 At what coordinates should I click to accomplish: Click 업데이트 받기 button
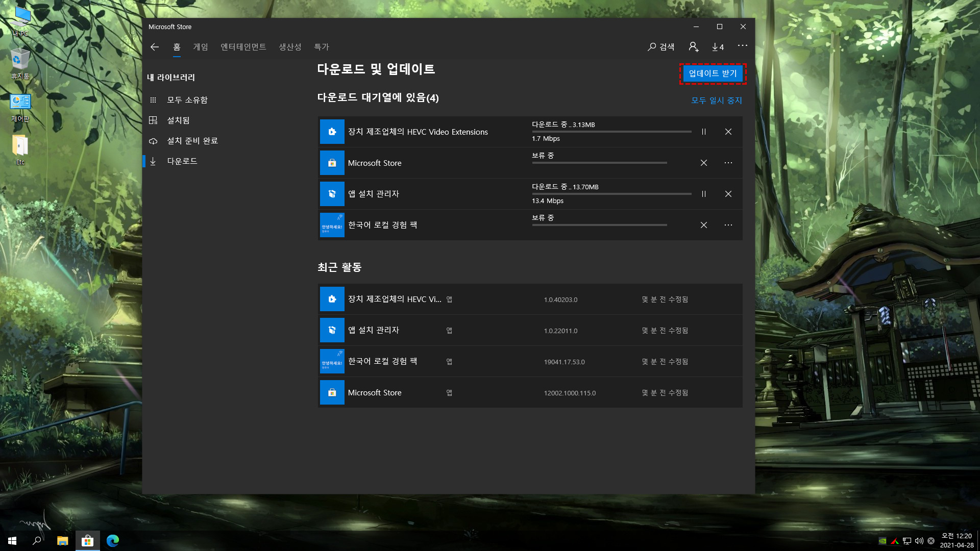713,73
